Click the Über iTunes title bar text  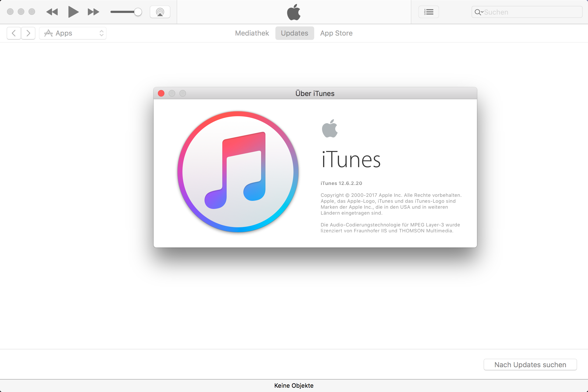(x=315, y=93)
